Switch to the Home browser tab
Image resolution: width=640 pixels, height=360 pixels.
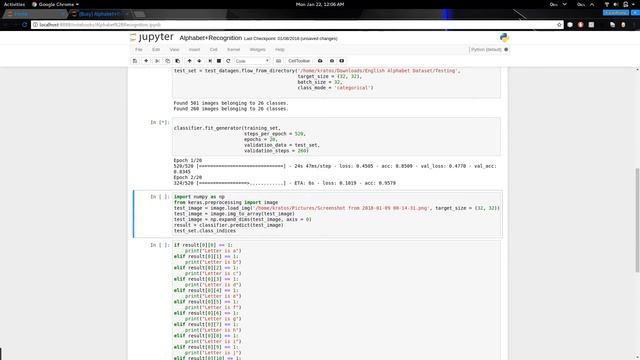(x=35, y=14)
